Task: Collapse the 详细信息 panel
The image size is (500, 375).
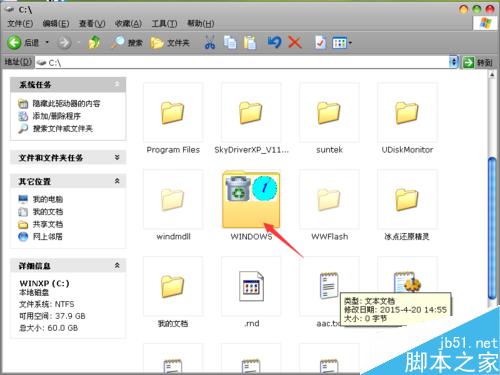Action: [x=117, y=265]
